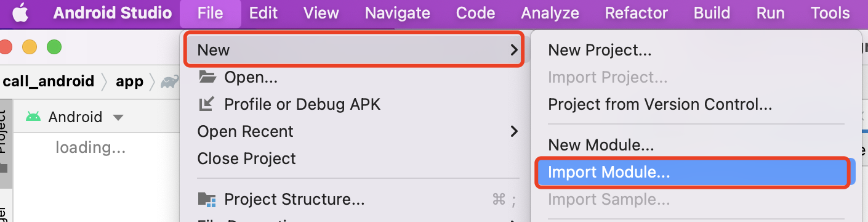Click the Apple logo menu

(21, 13)
